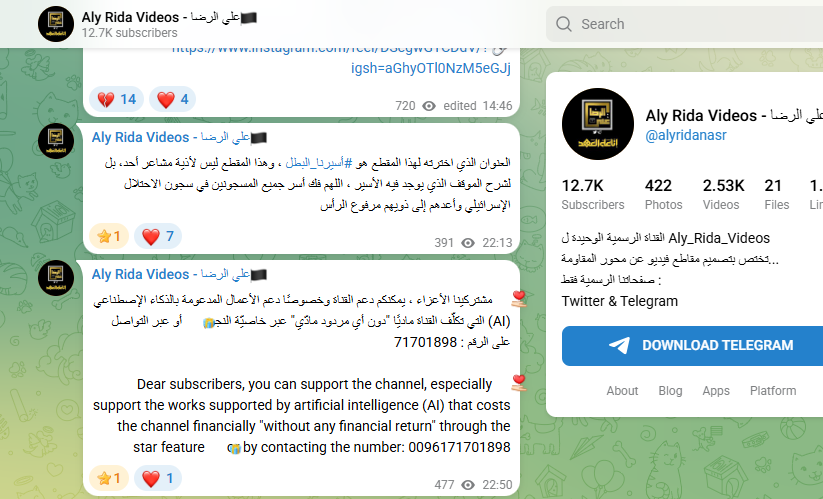Click the broken heart reaction showing 14
Image resolution: width=823 pixels, height=499 pixels.
[117, 99]
